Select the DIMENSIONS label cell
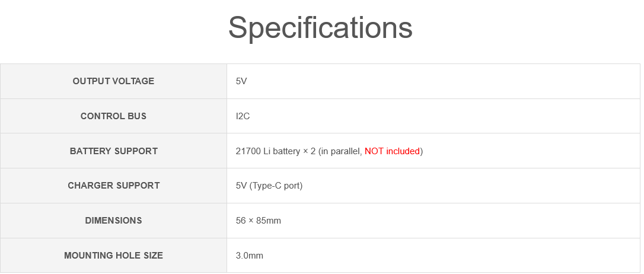 [113, 221]
